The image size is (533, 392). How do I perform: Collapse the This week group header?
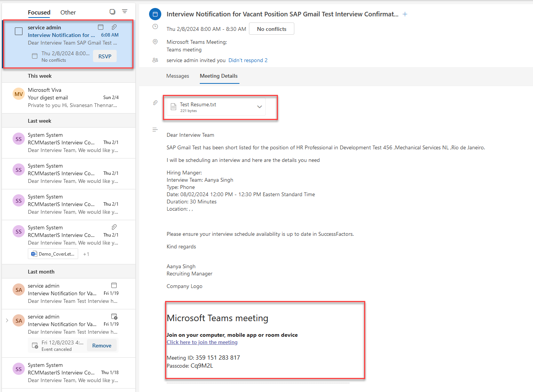tap(69, 76)
